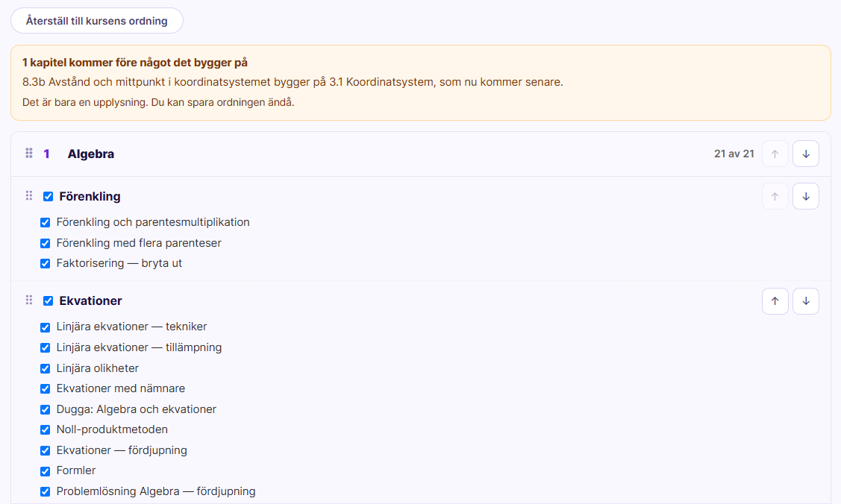Move the Ekvationer section up

tap(775, 301)
